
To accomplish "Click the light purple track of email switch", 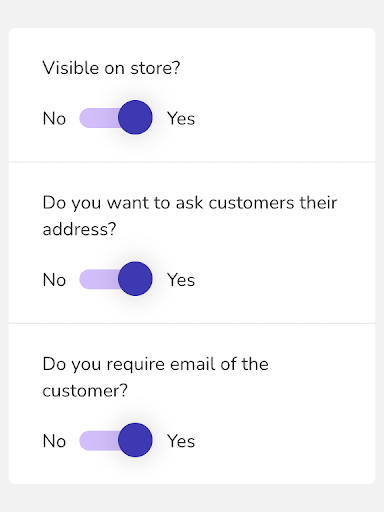I will [99, 440].
